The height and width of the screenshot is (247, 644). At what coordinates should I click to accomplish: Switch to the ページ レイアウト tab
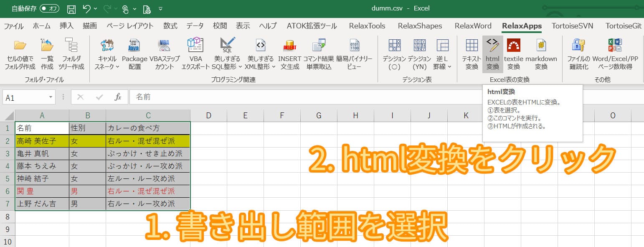pyautogui.click(x=130, y=26)
